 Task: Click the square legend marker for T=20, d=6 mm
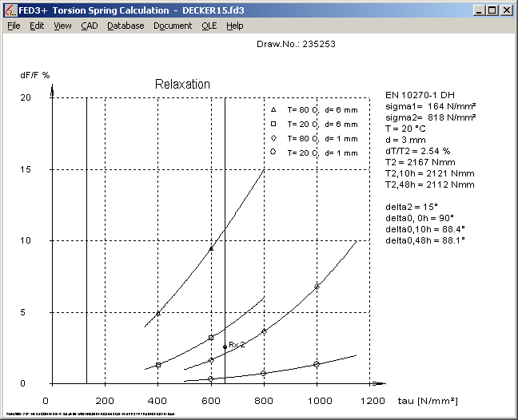273,124
